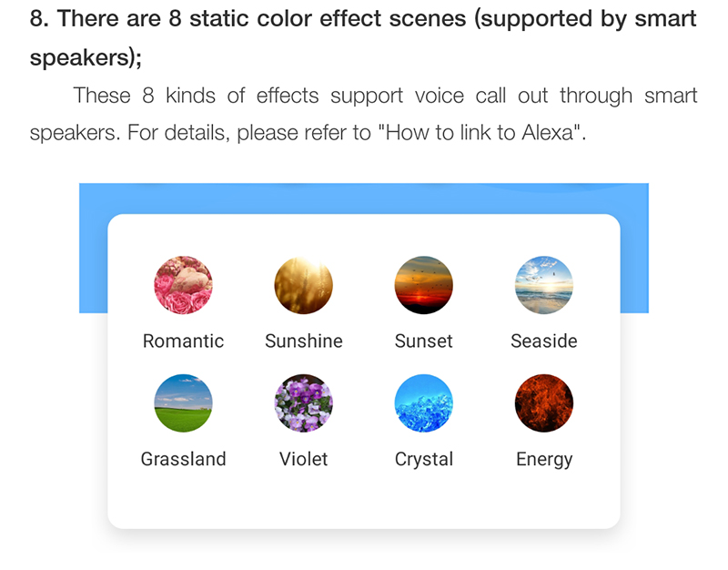
Task: Click the "Violet" text label
Action: (304, 459)
